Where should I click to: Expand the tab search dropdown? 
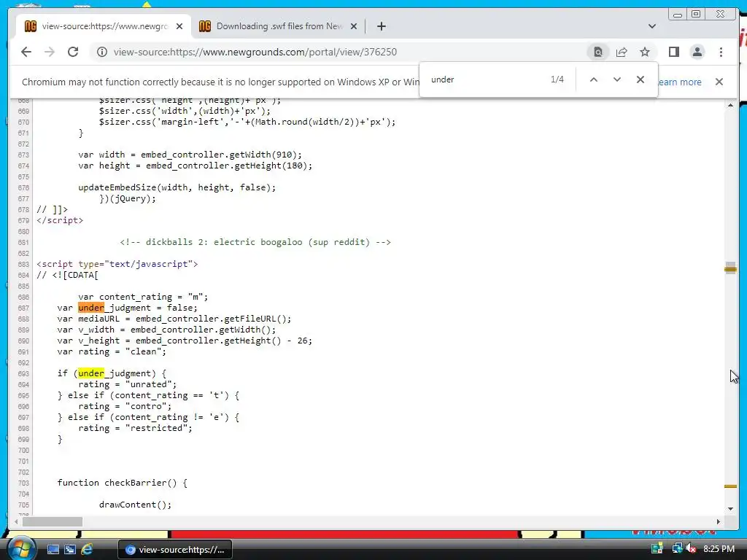pyautogui.click(x=652, y=26)
